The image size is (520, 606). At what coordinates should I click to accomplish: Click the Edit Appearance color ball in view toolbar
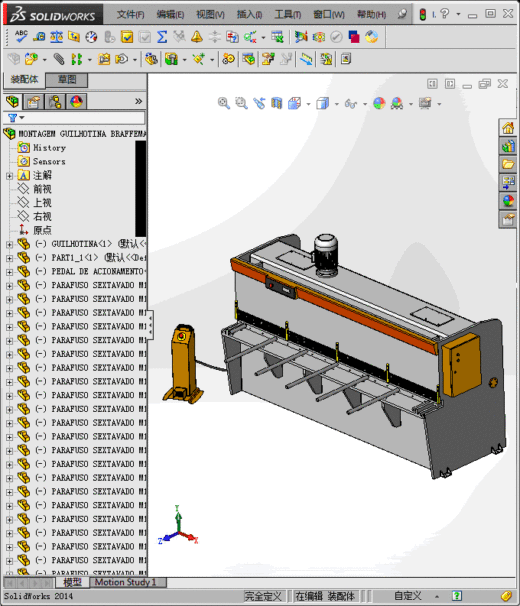379,103
